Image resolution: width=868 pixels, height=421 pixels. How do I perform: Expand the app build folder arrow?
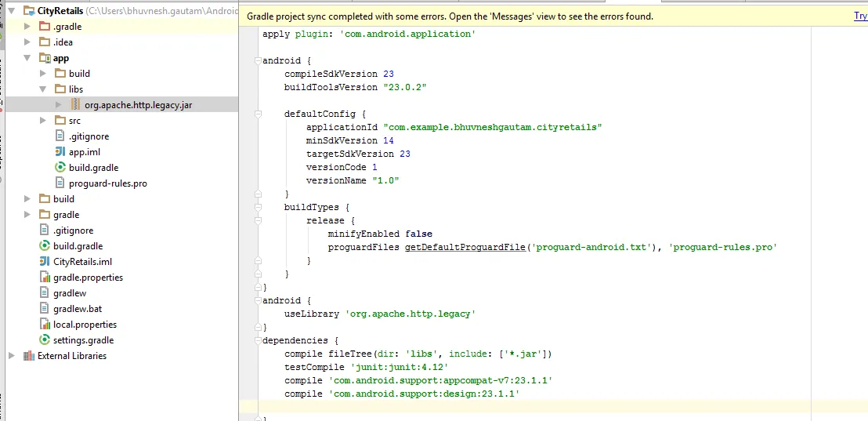(42, 73)
